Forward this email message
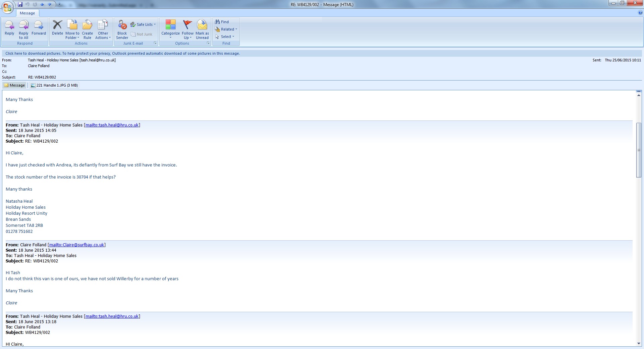 coord(39,25)
